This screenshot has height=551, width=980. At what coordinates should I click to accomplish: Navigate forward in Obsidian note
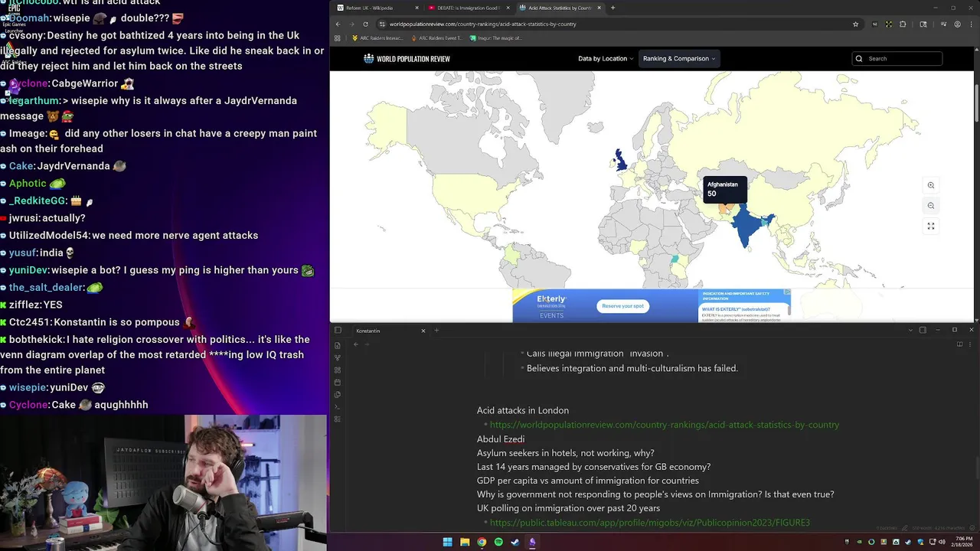tap(367, 344)
